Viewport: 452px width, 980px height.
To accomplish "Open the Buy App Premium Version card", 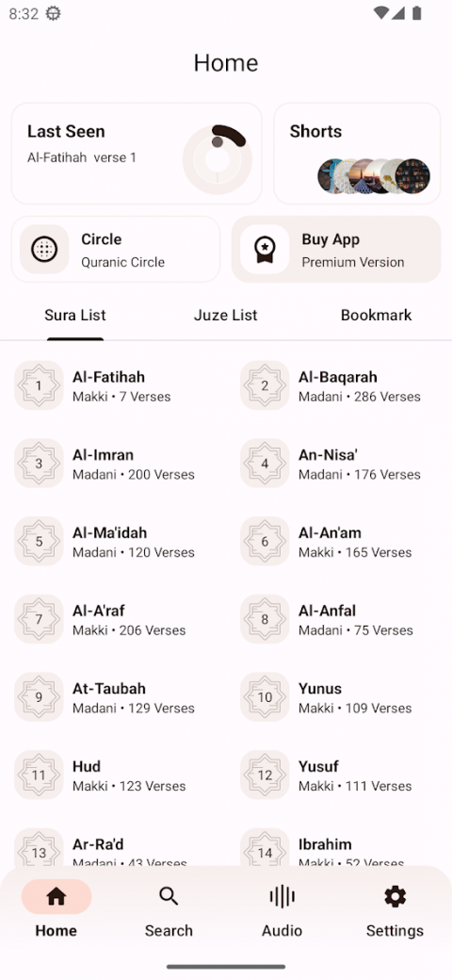I will 336,250.
